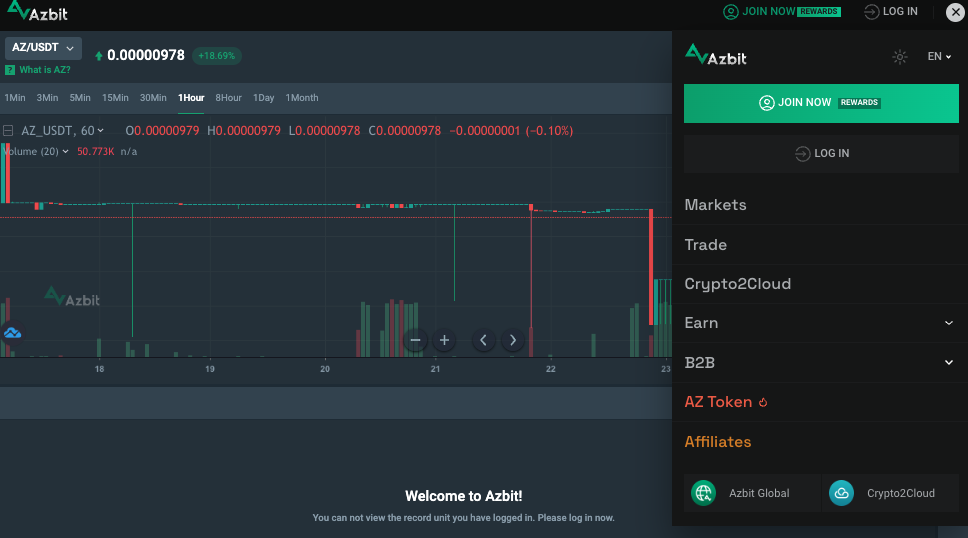This screenshot has height=538, width=968.
Task: Click date label 20 on time axis
Action: [325, 369]
